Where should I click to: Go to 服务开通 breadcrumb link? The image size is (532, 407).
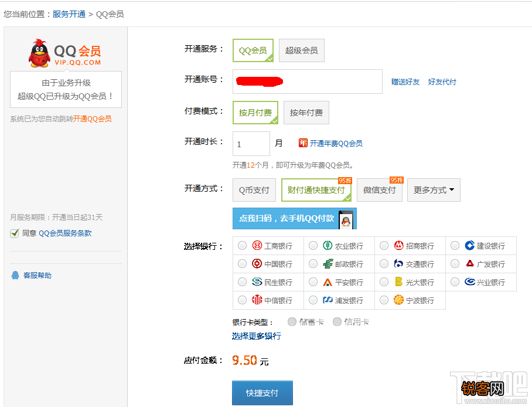(69, 14)
